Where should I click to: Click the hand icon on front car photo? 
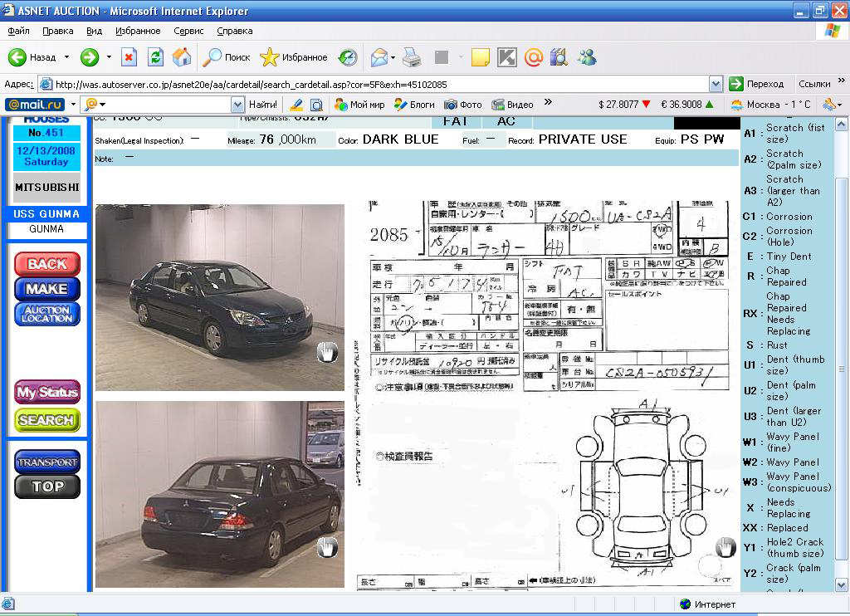tap(327, 353)
